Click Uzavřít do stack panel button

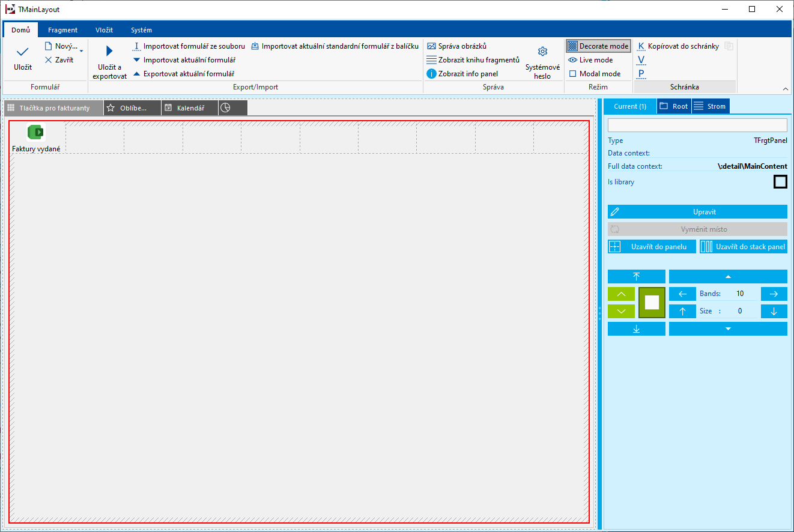pos(744,247)
